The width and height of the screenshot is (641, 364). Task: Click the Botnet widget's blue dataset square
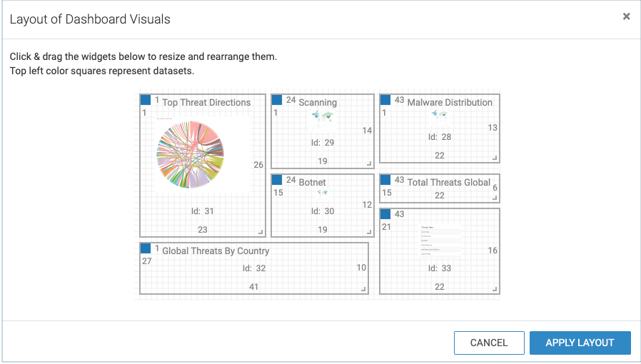tap(277, 181)
